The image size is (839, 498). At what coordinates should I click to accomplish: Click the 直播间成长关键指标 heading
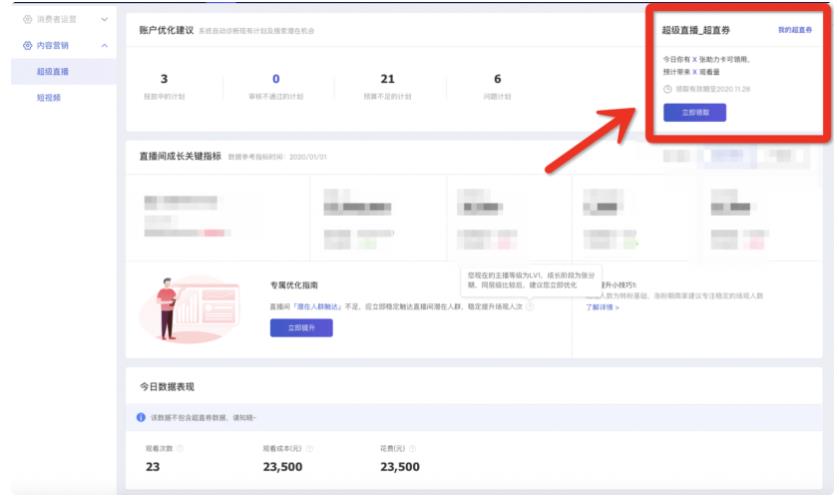pyautogui.click(x=180, y=156)
